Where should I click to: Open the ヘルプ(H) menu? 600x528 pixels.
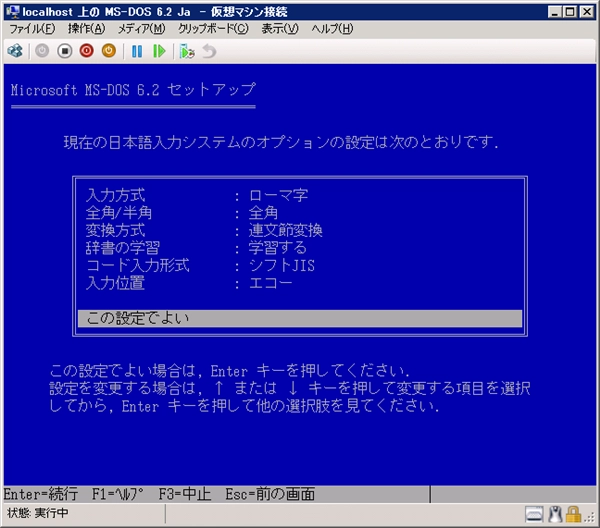point(332,29)
